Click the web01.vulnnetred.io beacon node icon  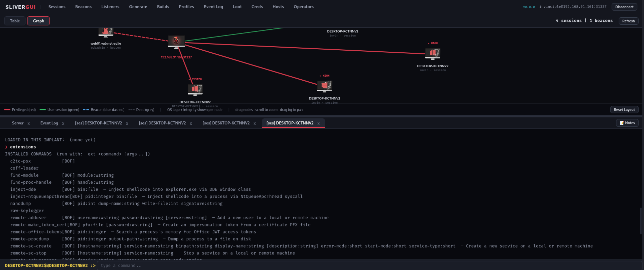pos(106,32)
